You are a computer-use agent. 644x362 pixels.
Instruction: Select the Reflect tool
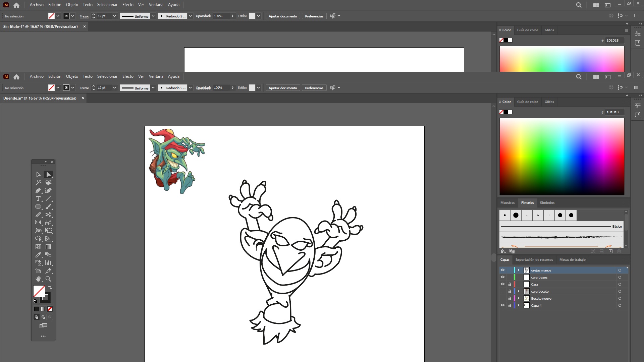[x=38, y=223]
